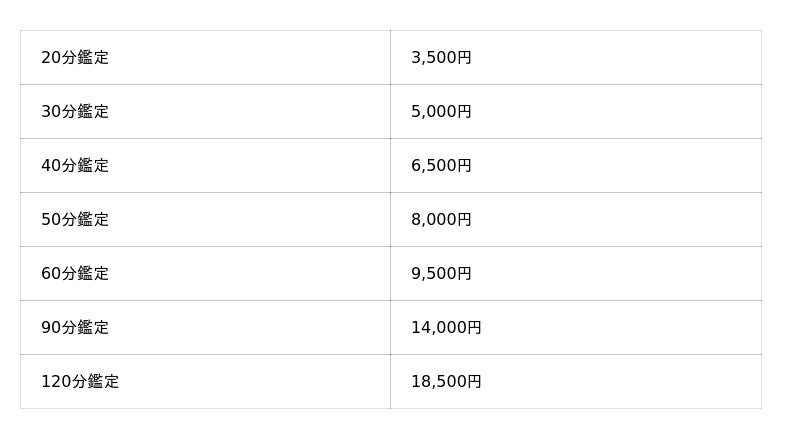
Task: Click the 120分鑑定 entry
Action: point(80,382)
